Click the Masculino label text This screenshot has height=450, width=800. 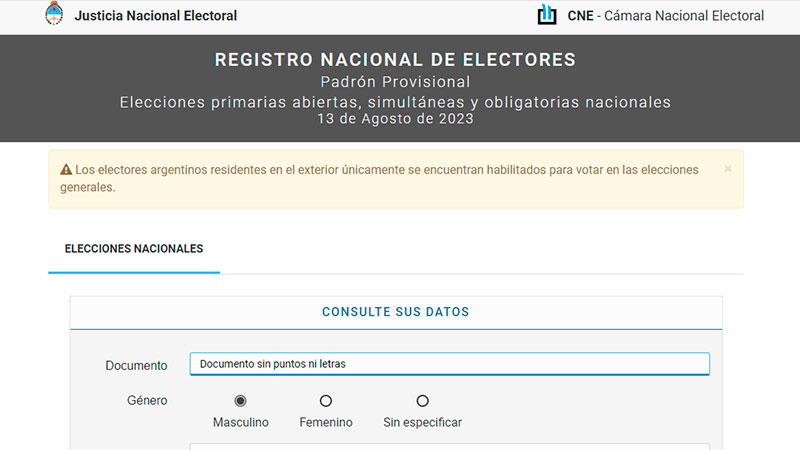tap(241, 423)
